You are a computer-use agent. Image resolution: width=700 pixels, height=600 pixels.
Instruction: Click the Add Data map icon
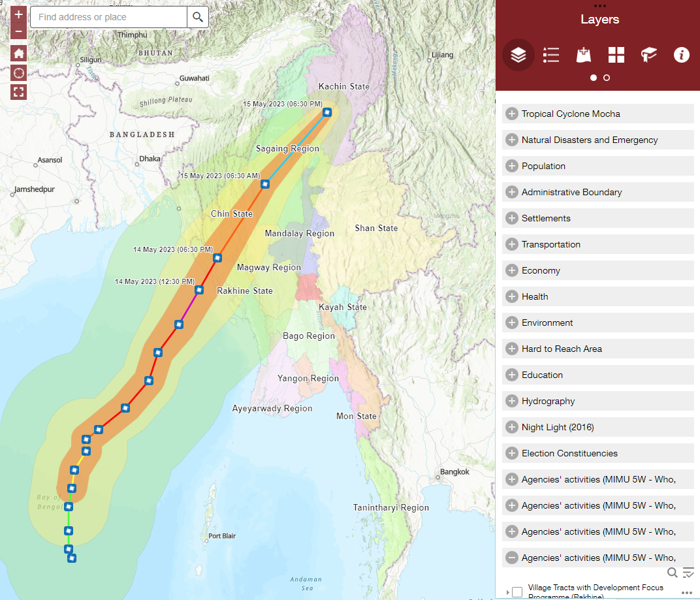tap(584, 55)
